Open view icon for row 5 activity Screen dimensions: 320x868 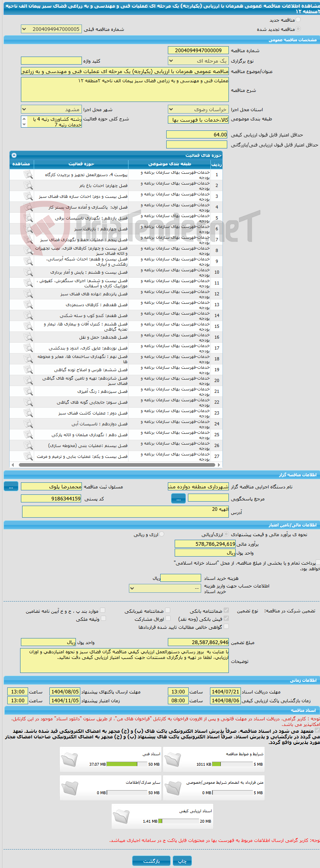[28, 218]
